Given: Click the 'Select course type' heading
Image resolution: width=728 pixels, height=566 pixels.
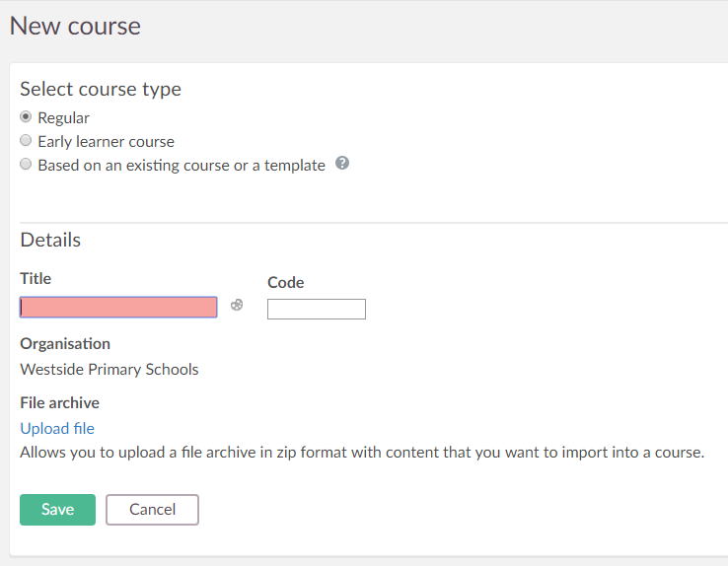Looking at the screenshot, I should [101, 89].
